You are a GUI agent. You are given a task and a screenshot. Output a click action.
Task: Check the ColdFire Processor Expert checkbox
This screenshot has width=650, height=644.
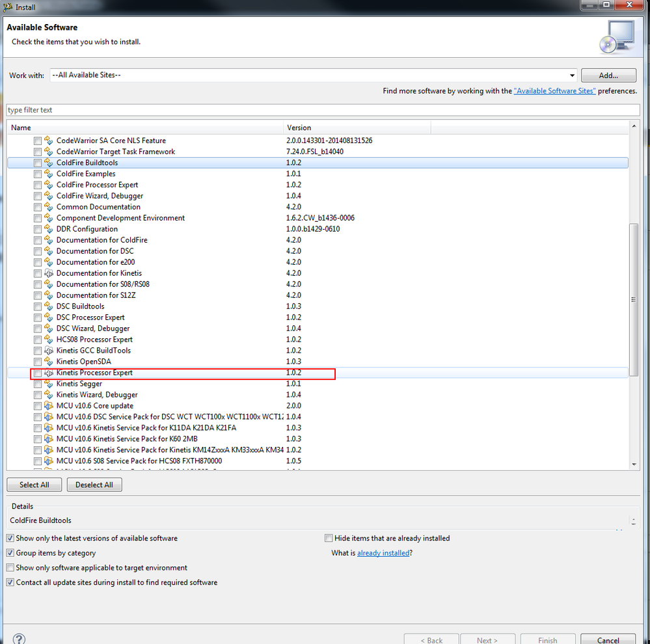pos(38,185)
